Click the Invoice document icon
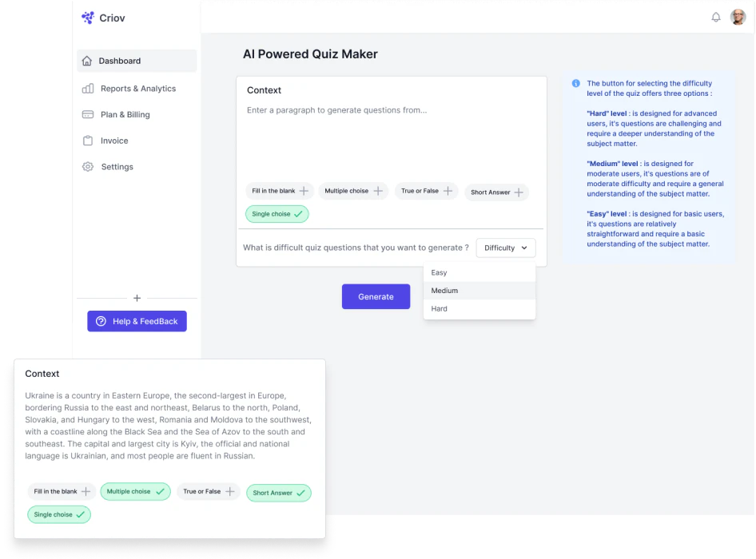The height and width of the screenshot is (559, 756). coord(87,141)
